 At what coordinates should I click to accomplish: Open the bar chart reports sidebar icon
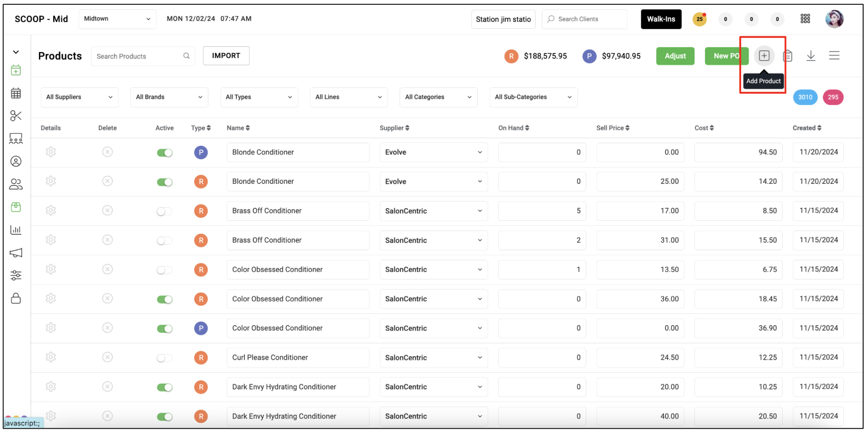tap(16, 230)
